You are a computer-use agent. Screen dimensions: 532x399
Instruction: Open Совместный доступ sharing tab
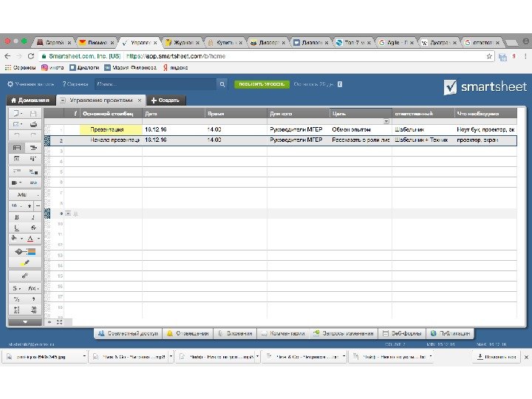point(128,333)
